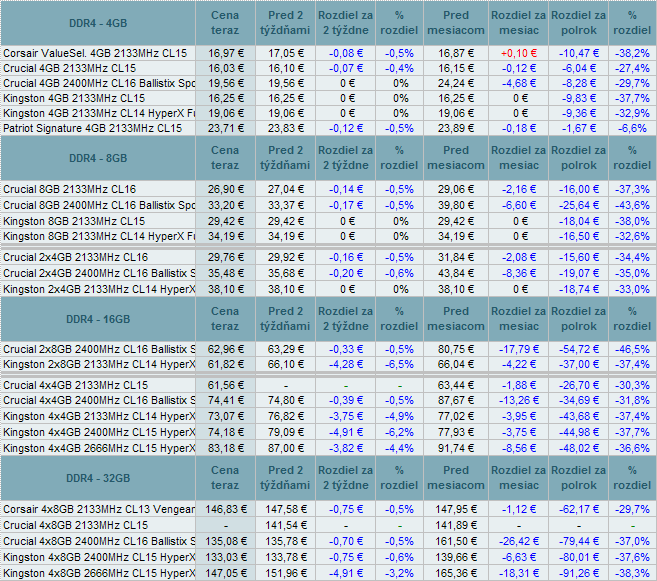
Task: Click the -26,42 € monthly difference
Action: 519,541
